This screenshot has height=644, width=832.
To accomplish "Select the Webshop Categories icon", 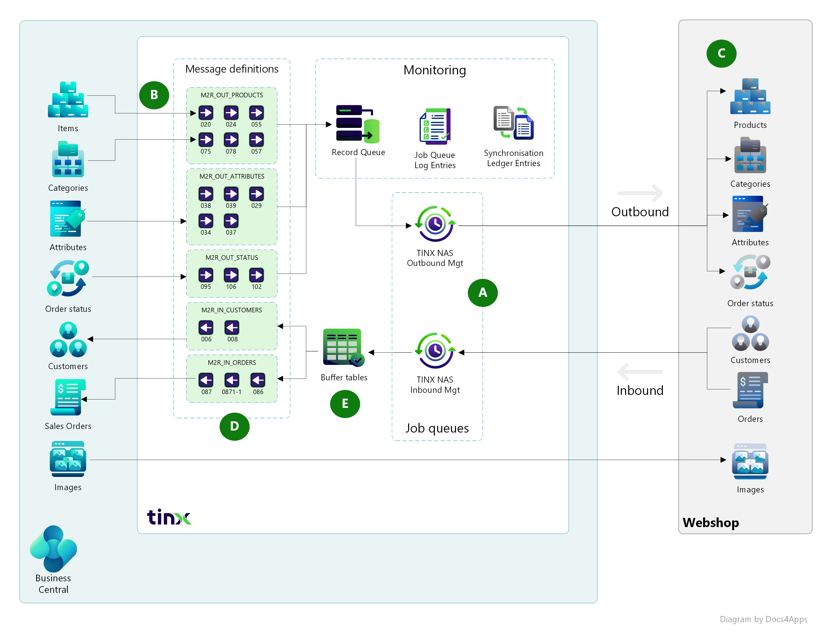I will 750,155.
